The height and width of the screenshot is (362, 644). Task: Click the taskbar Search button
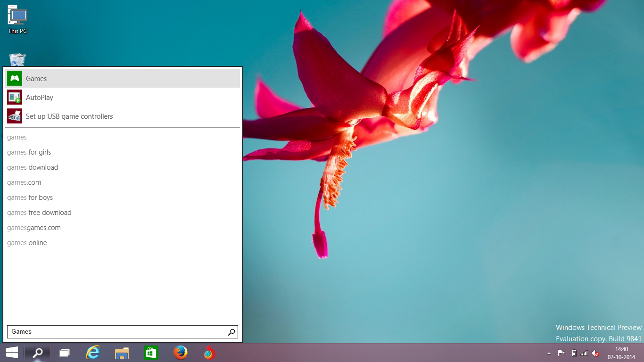point(38,353)
